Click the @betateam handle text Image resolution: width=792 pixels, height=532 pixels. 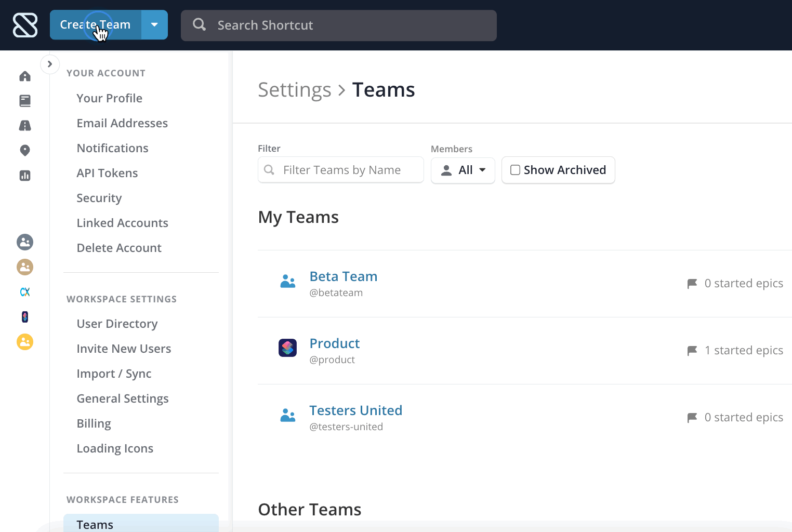(x=336, y=292)
